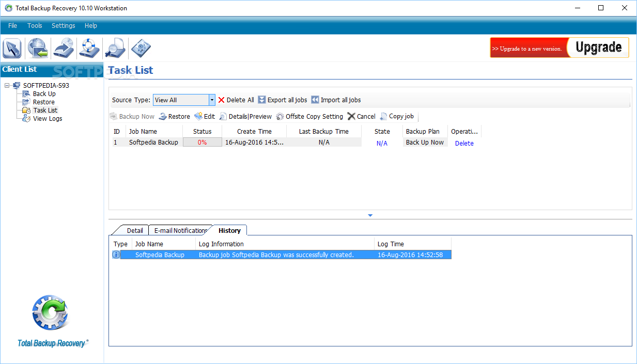
Task: Click the Job Name column header in task list
Action: point(154,131)
